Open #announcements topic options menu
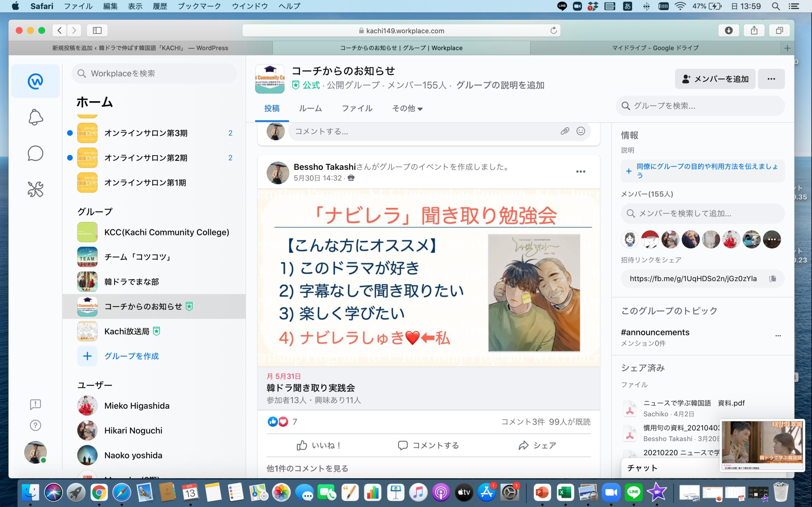This screenshot has width=812, height=507. coord(778,336)
